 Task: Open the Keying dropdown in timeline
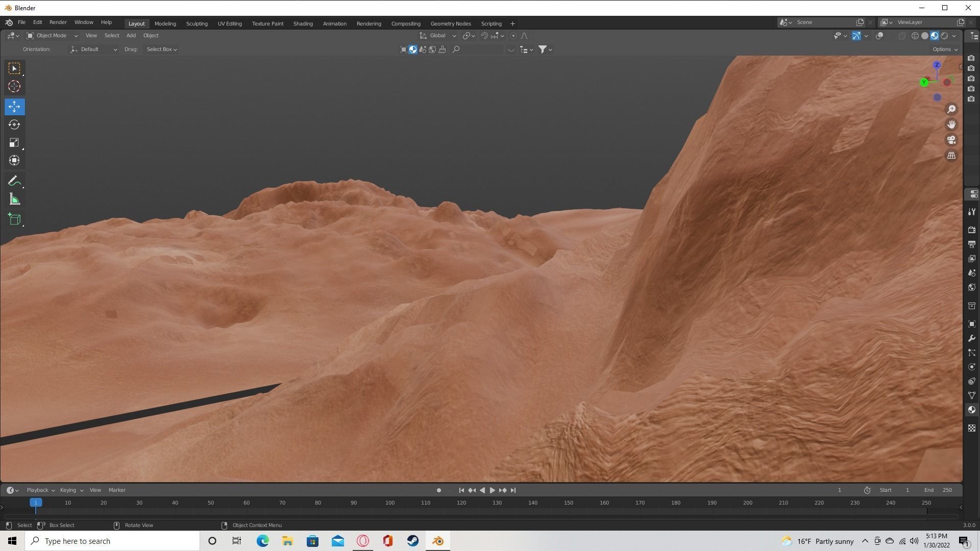(x=71, y=490)
